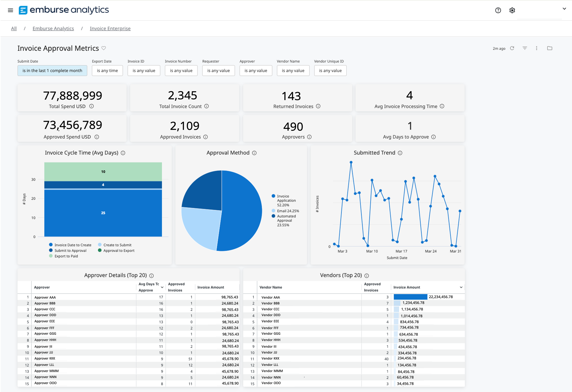
Task: Open the Settings gear
Action: pos(512,10)
